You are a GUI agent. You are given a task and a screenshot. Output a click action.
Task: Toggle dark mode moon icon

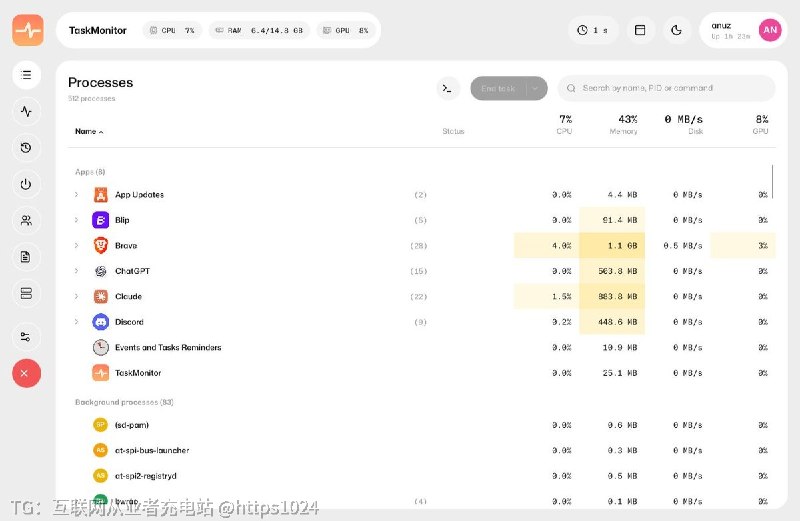(677, 30)
